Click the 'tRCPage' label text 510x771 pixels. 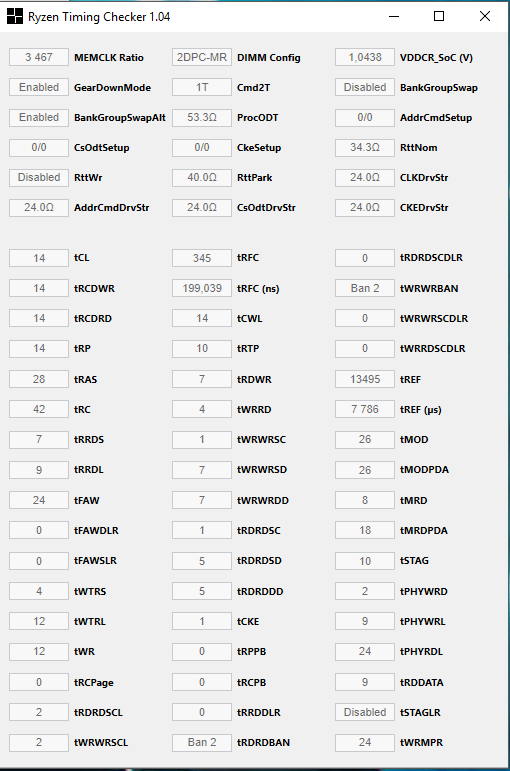pyautogui.click(x=93, y=682)
